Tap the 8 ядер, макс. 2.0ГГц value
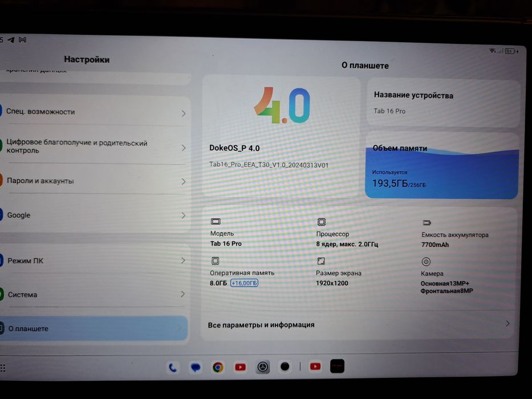The width and height of the screenshot is (532, 399). 347,244
